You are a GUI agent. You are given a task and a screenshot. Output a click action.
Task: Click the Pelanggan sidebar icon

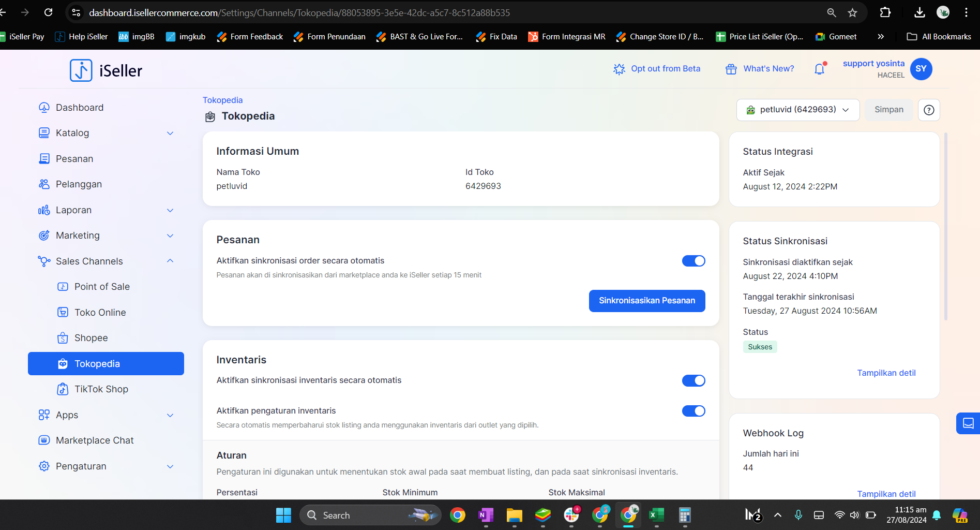(x=44, y=184)
